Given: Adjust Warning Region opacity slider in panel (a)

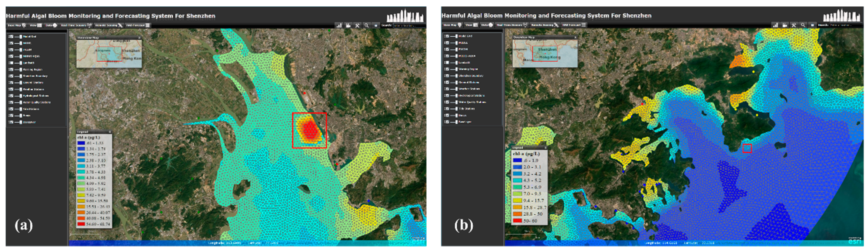Looking at the screenshot, I should [x=21, y=70].
